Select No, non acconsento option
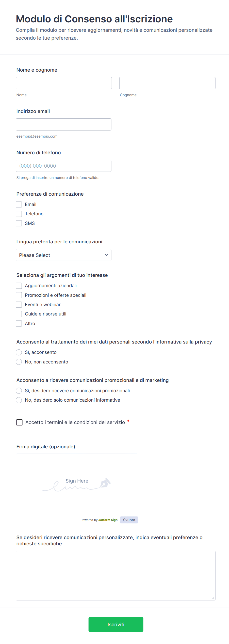Screen dimensions: 229x644 (x=19, y=362)
